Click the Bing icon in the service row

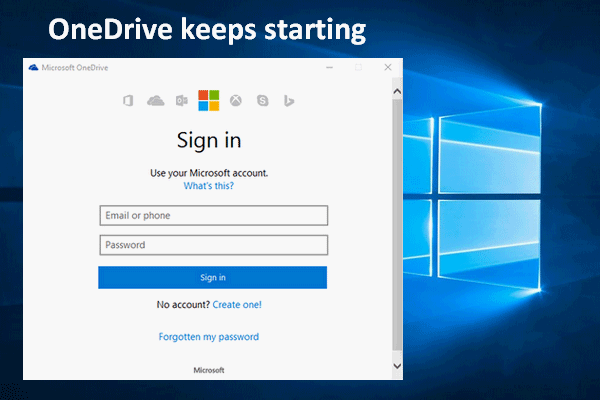[x=289, y=101]
